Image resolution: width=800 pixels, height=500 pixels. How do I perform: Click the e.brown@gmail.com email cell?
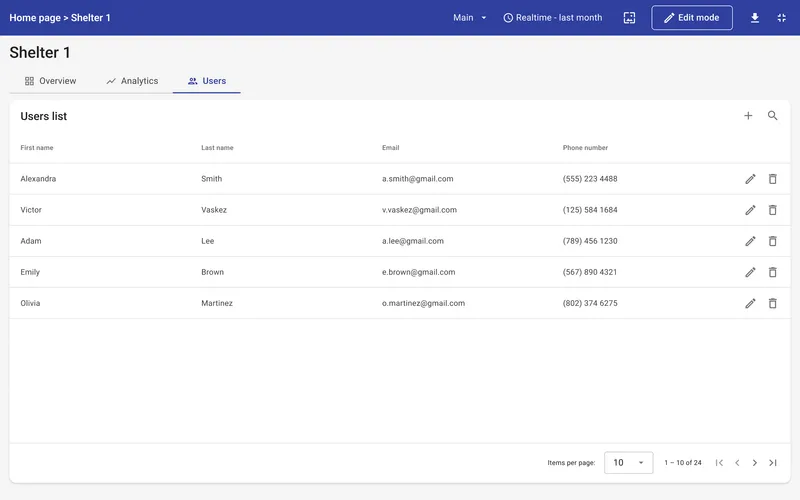pyautogui.click(x=418, y=272)
